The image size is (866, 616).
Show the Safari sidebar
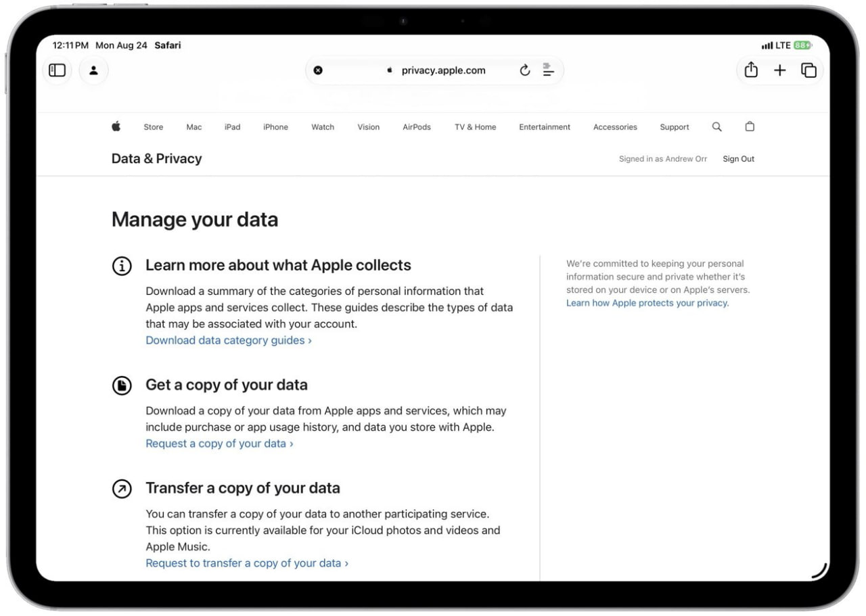point(58,70)
